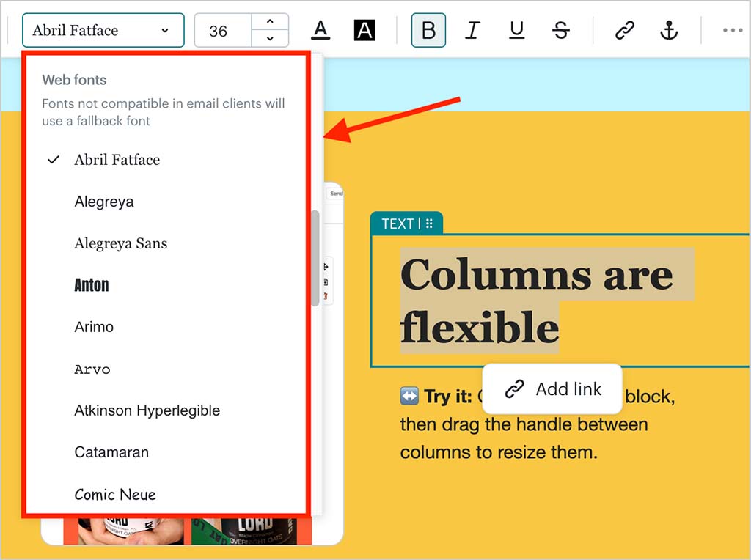This screenshot has width=751, height=560.
Task: Click the 'Columns are flexible' heading text
Action: (537, 301)
